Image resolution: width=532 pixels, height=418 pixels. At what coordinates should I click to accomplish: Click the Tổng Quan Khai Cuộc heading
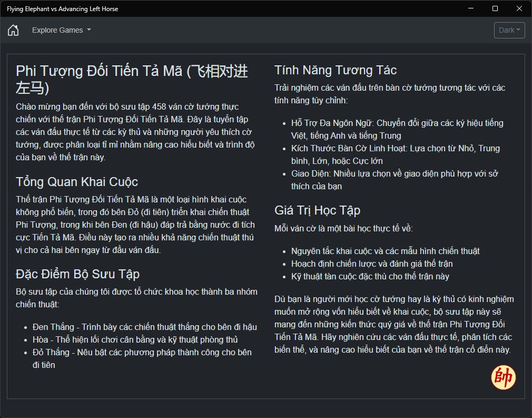click(77, 182)
